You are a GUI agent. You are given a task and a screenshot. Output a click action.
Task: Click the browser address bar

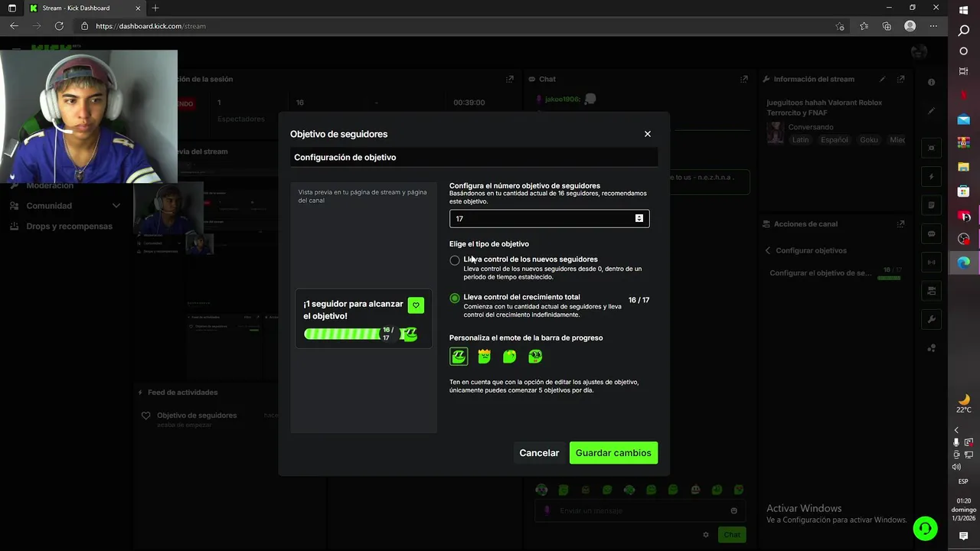[x=459, y=26]
